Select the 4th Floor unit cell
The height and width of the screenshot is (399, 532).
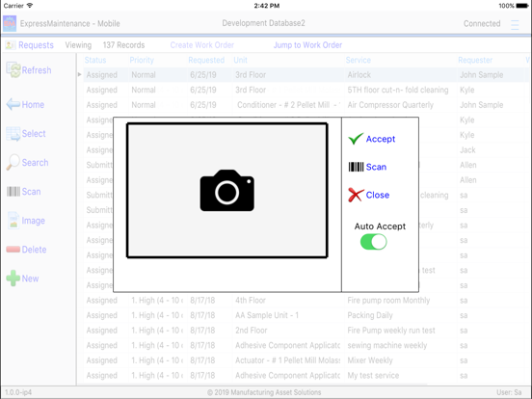click(288, 301)
